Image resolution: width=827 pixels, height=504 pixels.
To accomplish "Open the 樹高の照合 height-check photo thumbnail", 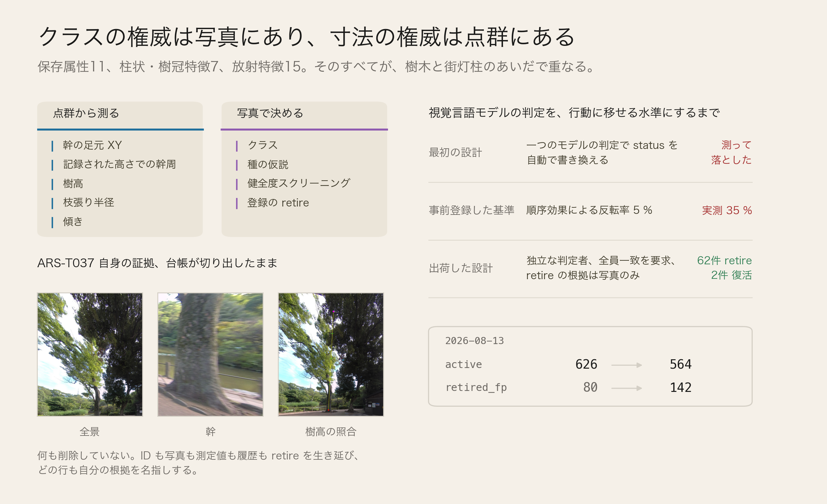I will 330,354.
